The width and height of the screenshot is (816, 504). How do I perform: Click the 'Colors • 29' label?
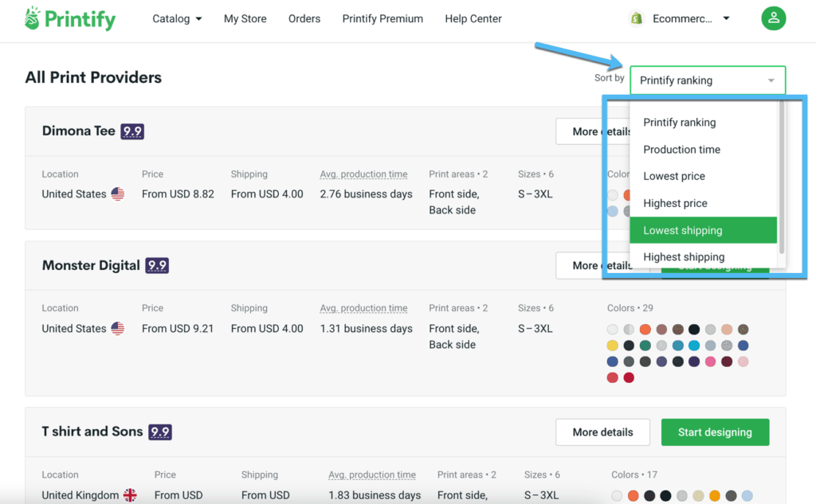[630, 308]
